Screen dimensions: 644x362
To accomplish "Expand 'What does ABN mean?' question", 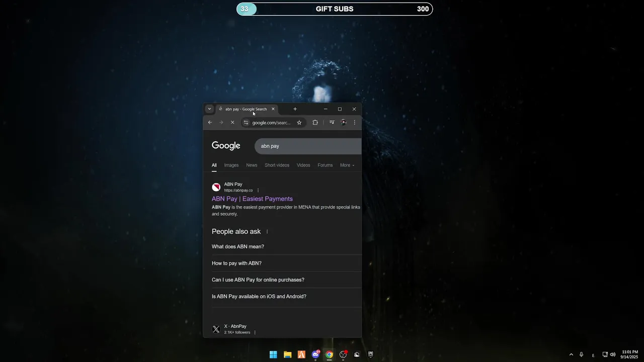I will (x=287, y=246).
